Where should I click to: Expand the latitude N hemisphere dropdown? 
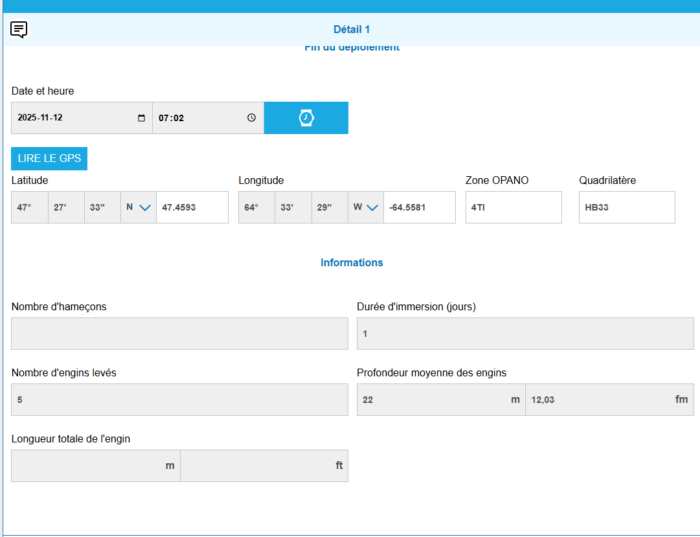point(138,208)
